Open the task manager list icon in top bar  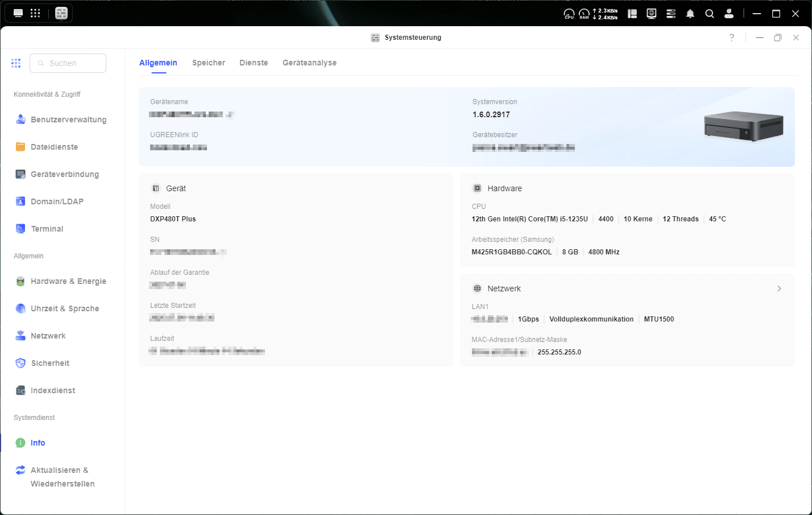[670, 14]
